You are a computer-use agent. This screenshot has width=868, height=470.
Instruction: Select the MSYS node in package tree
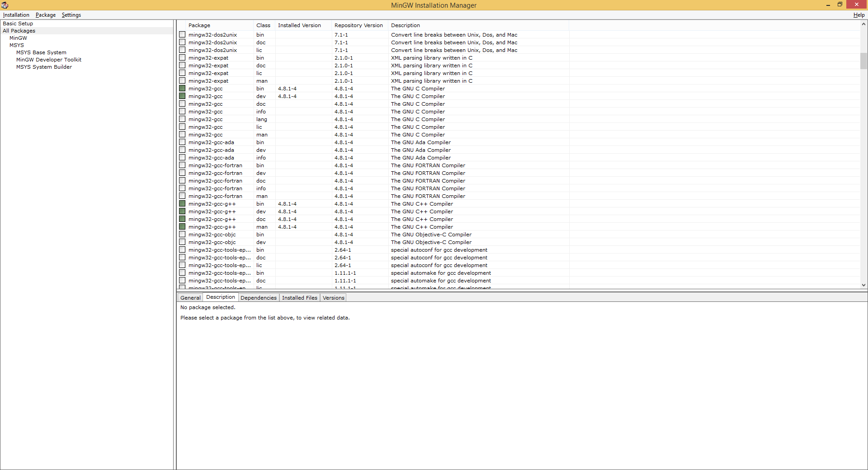coord(17,45)
